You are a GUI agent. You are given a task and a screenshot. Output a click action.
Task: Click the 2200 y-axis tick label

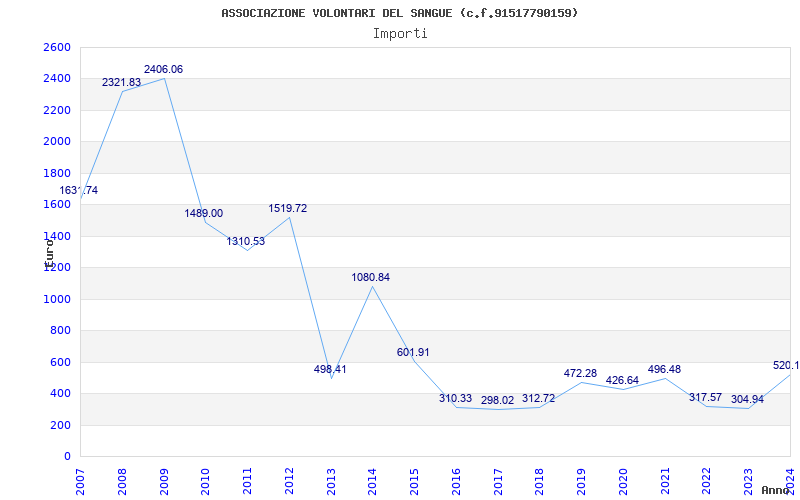pos(57,110)
